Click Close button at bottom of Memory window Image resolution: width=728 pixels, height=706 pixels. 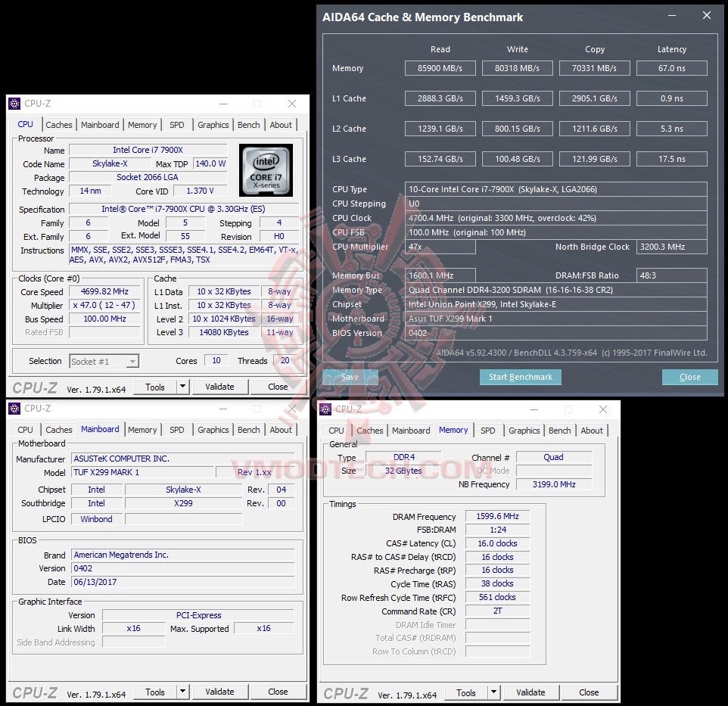(x=590, y=692)
